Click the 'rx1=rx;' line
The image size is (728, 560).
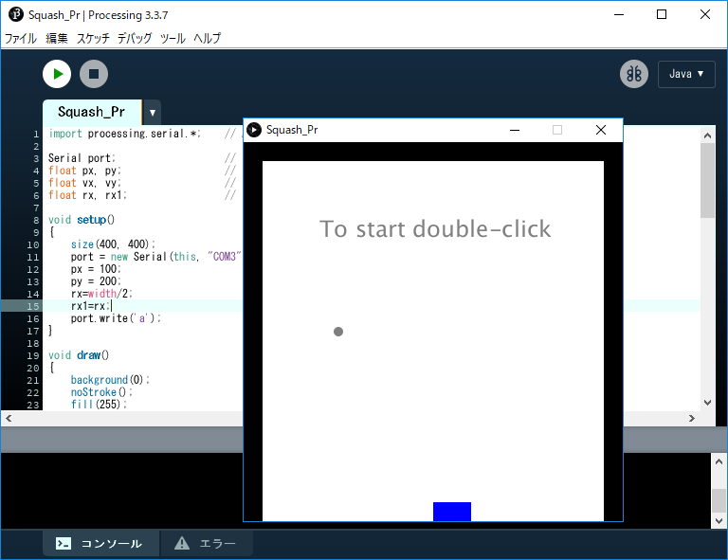tap(91, 306)
